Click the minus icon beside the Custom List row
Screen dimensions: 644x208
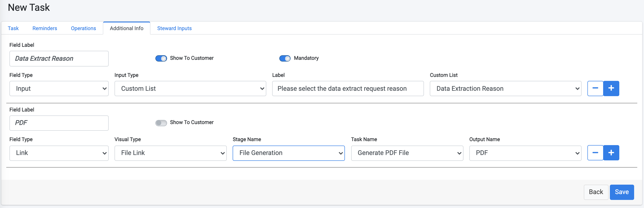595,88
